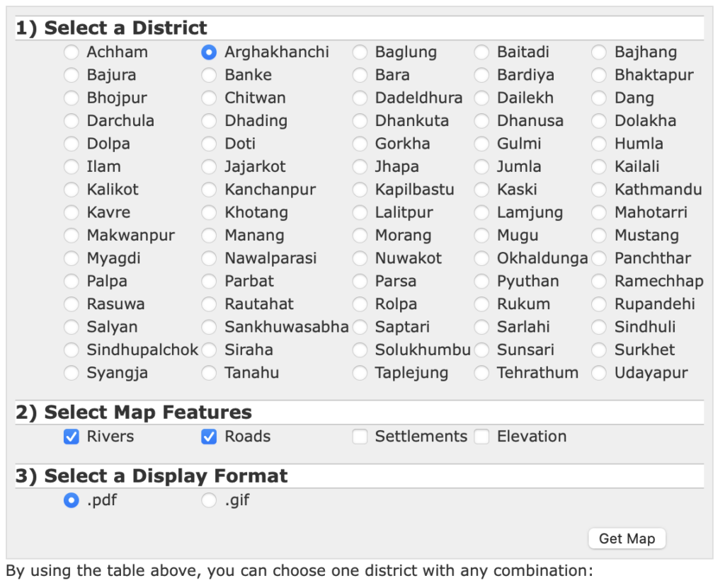
Task: Select Udayapur district radio button
Action: tap(599, 373)
